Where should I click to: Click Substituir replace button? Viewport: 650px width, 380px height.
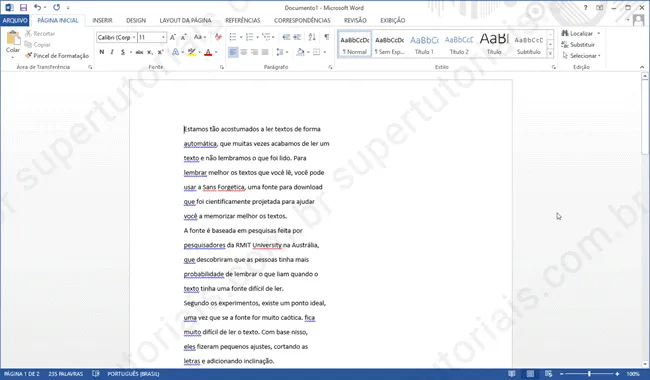[578, 44]
